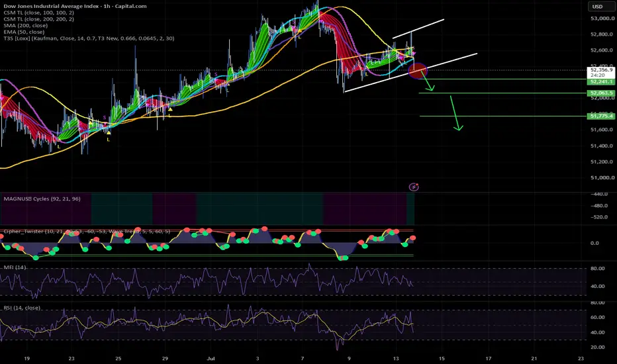This screenshot has height=364, width=617.
Task: Click the green price label 52,241.1
Action: pos(601,81)
